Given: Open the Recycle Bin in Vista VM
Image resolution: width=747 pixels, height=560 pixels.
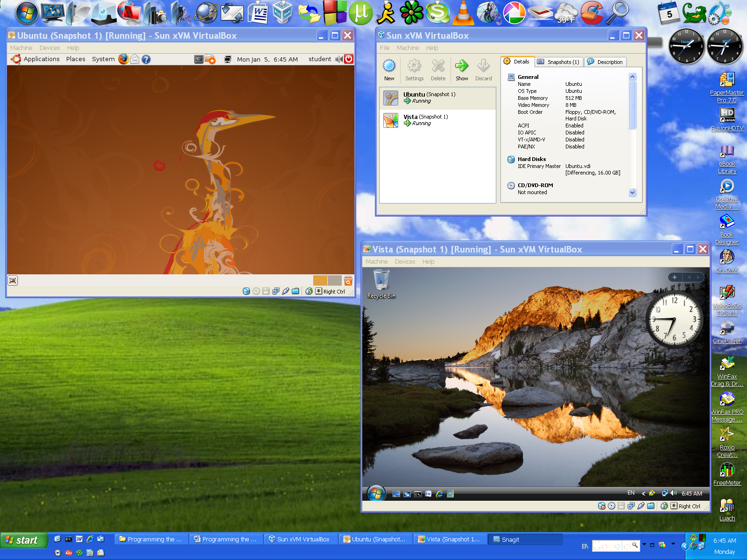Looking at the screenshot, I should pos(381,284).
